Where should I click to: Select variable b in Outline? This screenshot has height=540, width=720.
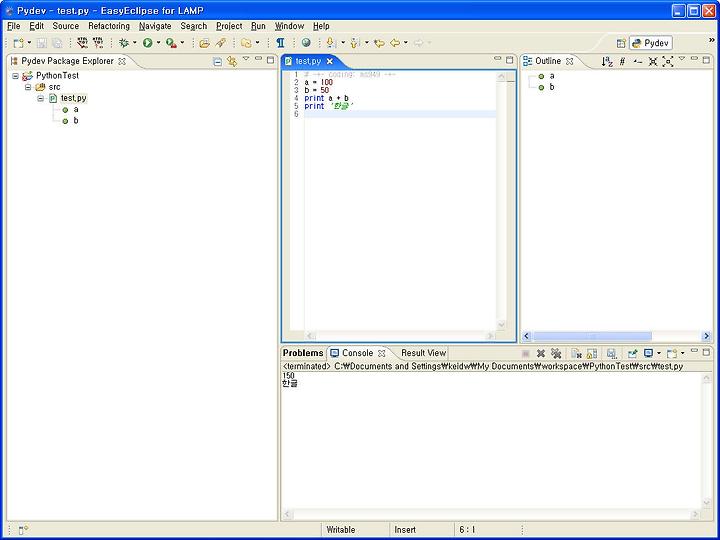click(552, 87)
